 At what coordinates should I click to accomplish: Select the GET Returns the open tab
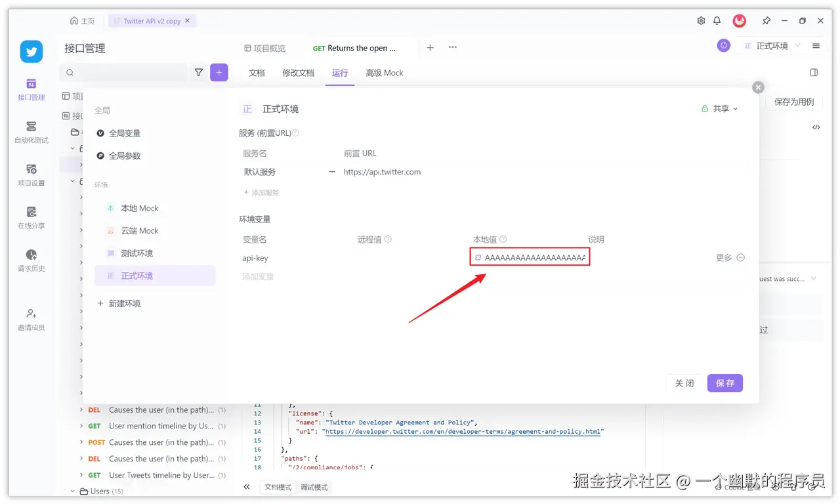(x=354, y=48)
